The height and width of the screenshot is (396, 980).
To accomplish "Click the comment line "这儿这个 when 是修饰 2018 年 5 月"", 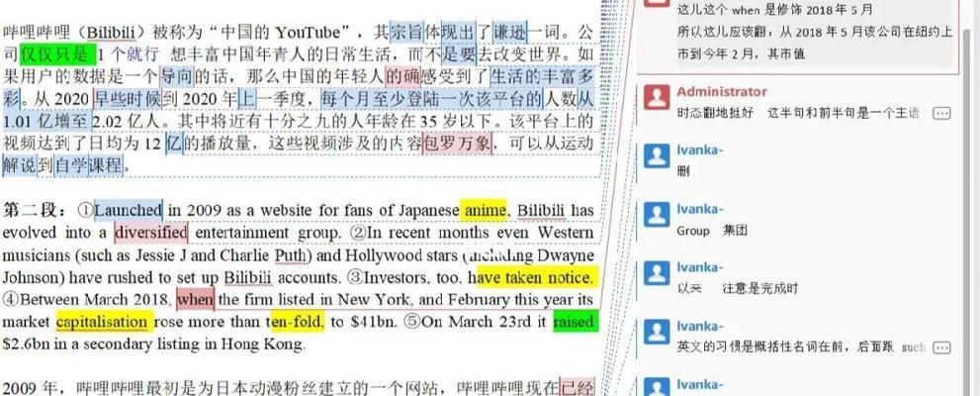I will pyautogui.click(x=775, y=11).
